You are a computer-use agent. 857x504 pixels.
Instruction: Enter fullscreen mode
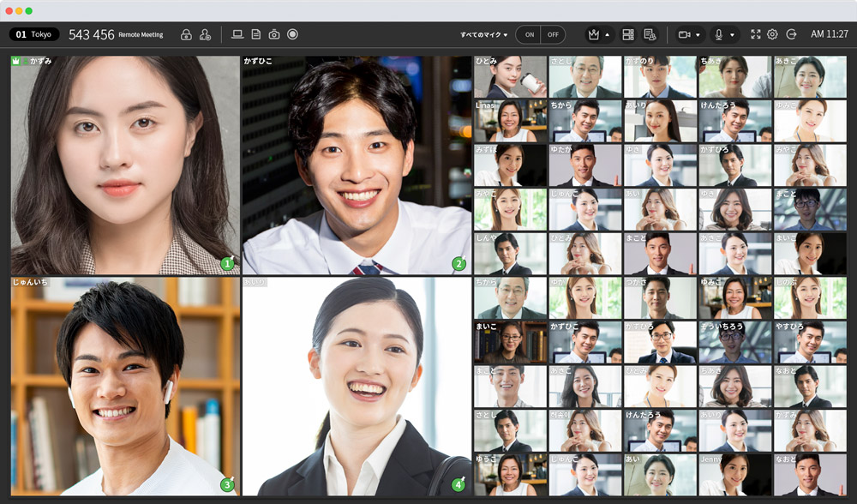(x=755, y=34)
